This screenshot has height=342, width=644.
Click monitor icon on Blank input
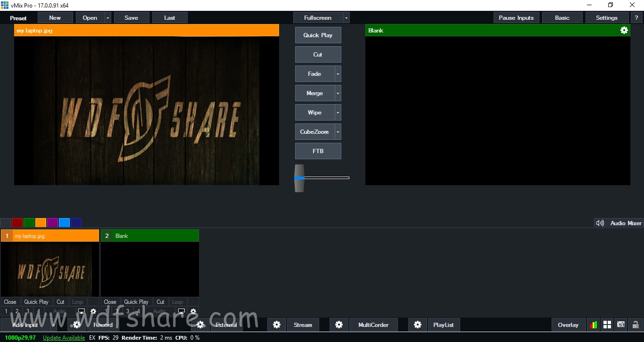click(x=182, y=311)
